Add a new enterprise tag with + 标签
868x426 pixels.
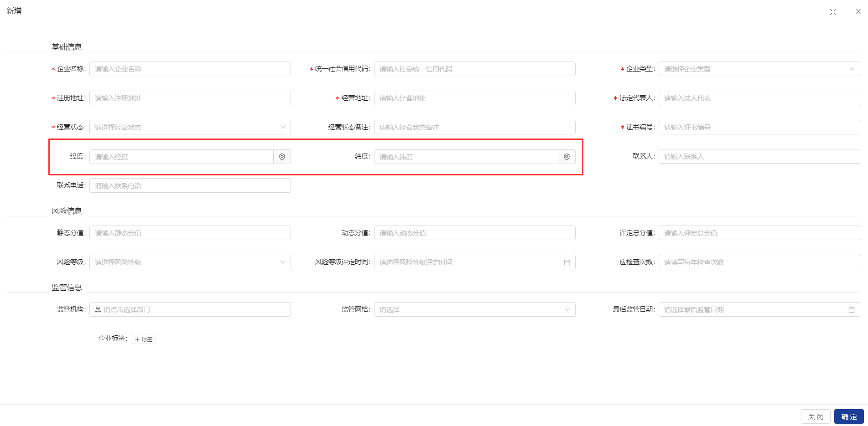point(143,339)
